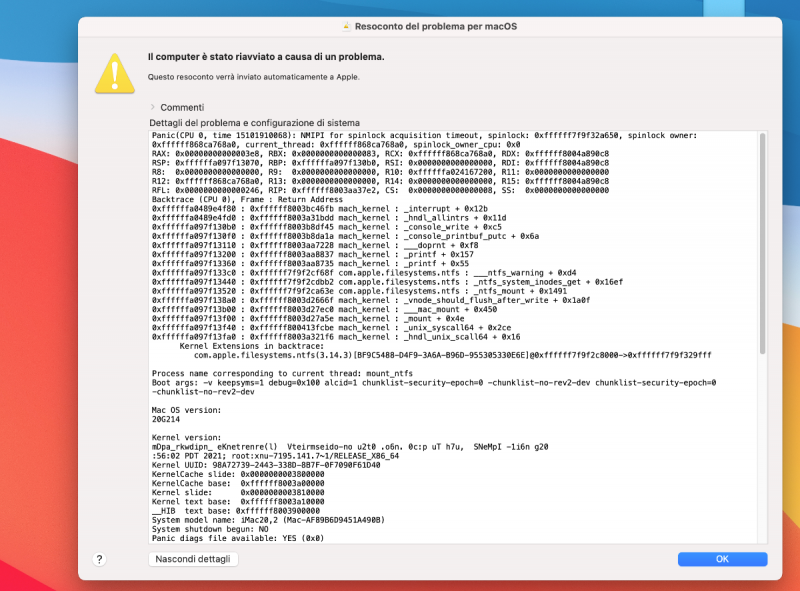The height and width of the screenshot is (591, 800).
Task: Click the '_console_write + 0xc5' backtrace line
Action: tap(327, 227)
